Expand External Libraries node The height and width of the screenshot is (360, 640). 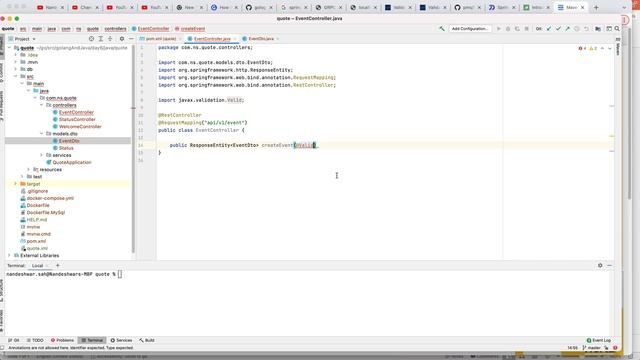point(9,255)
